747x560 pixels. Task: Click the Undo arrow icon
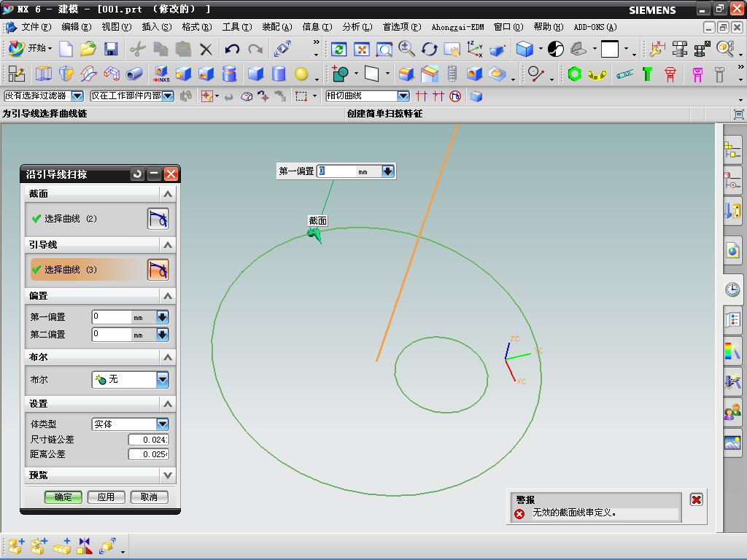click(232, 49)
